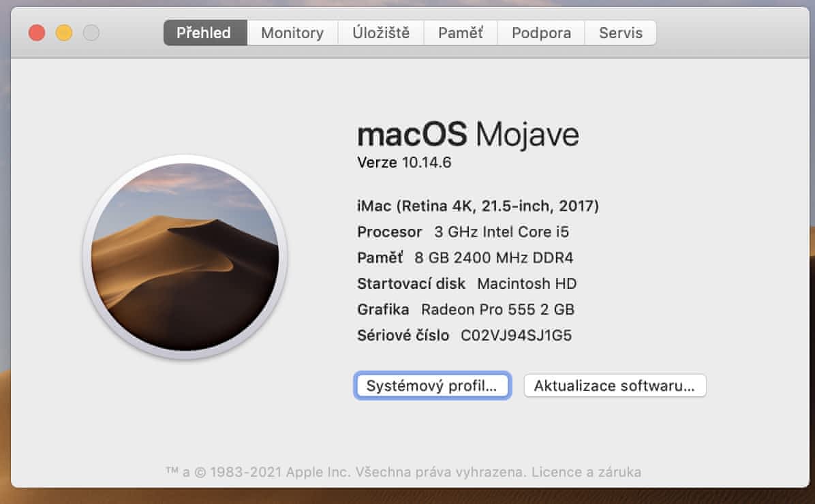Image resolution: width=815 pixels, height=504 pixels.
Task: Open the Podpora tab
Action: click(541, 33)
